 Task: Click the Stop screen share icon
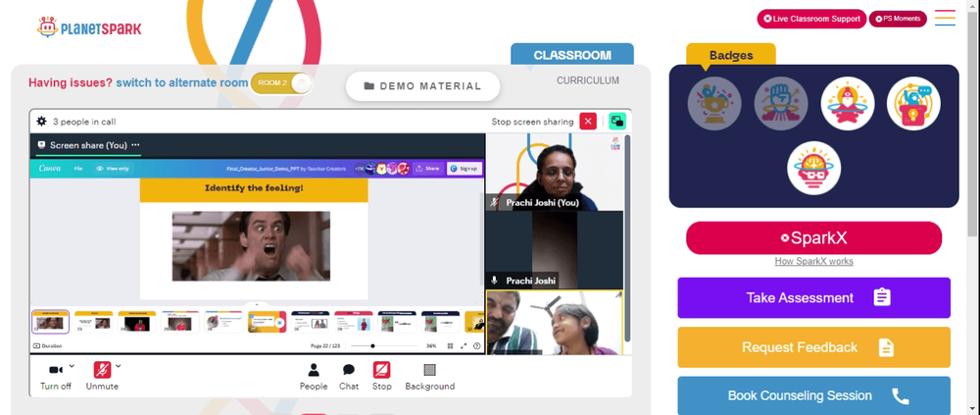[382, 370]
